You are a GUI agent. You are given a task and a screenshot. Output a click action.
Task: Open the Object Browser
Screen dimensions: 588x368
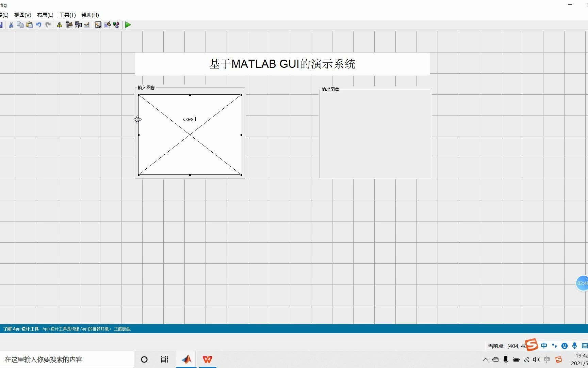[x=116, y=25]
